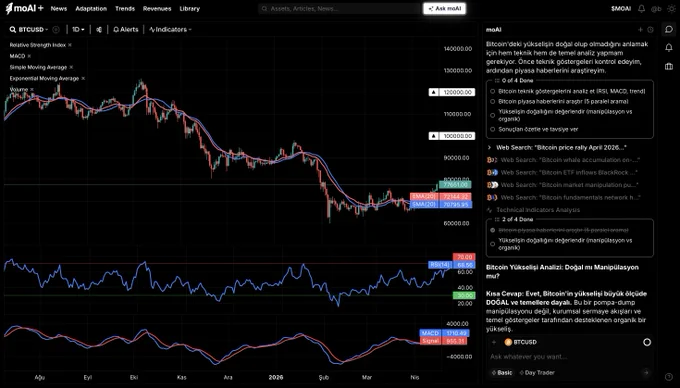Viewport: 680px width, 388px height.
Task: Collapse the 0 of 4 Done task list
Action: pyautogui.click(x=514, y=81)
